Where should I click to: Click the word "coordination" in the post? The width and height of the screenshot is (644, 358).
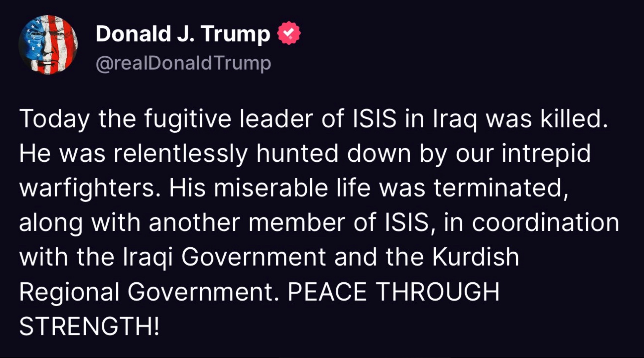[x=545, y=223]
